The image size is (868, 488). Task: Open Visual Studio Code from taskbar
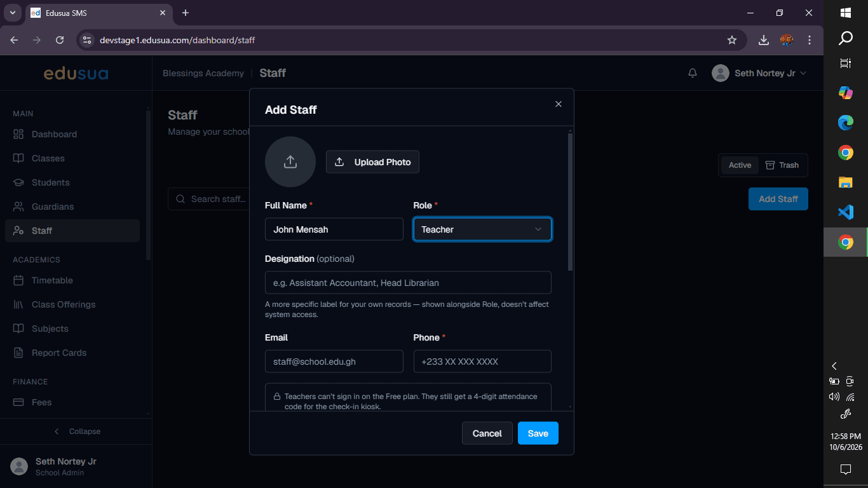coord(845,212)
